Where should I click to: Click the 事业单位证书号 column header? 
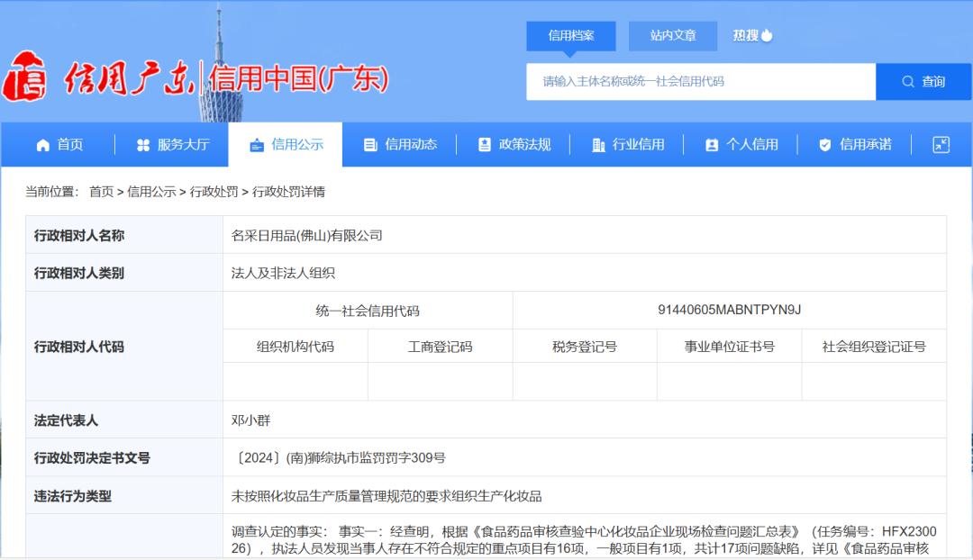729,347
